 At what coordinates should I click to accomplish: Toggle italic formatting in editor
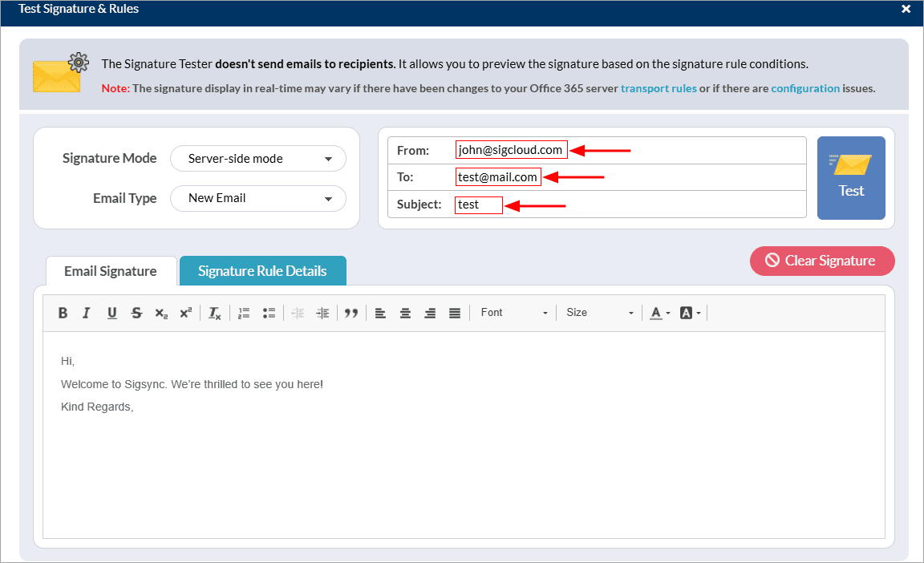click(87, 313)
